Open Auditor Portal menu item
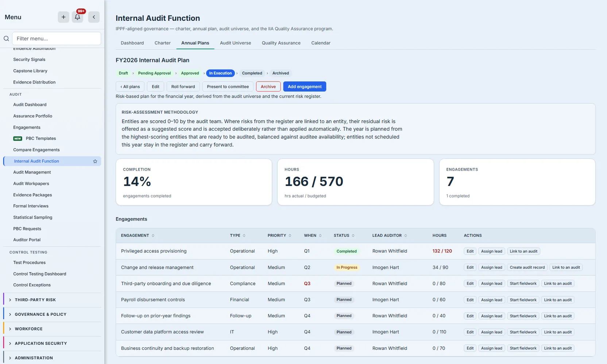 [x=27, y=240]
